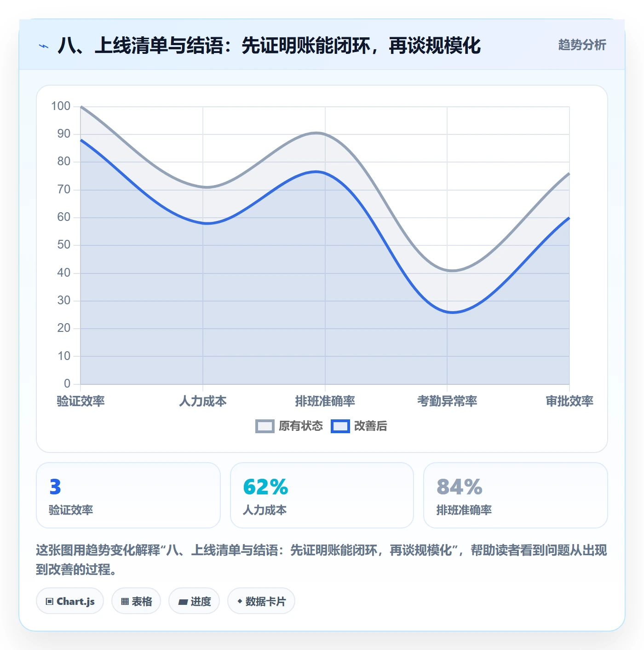The image size is (644, 650).
Task: Toggle the 原有状态 legend swatch
Action: click(x=265, y=426)
